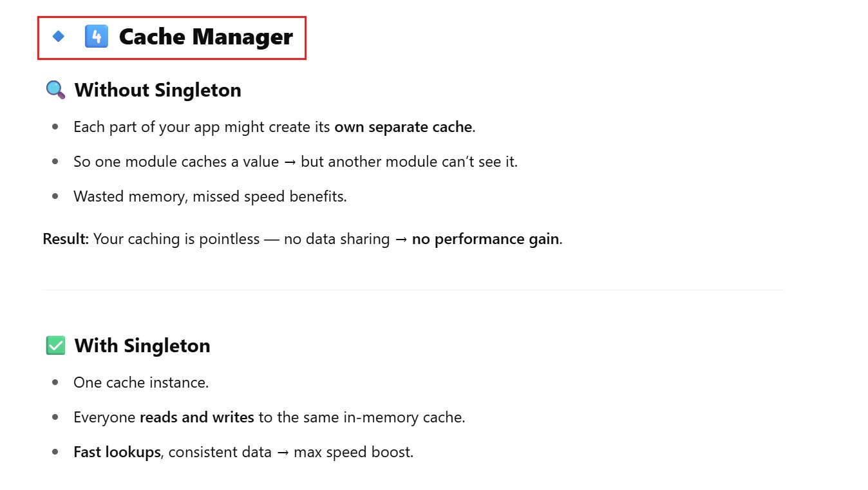Click the bullet dot before 'One cache instance'
Screen dimensions: 868x490
(x=55, y=382)
